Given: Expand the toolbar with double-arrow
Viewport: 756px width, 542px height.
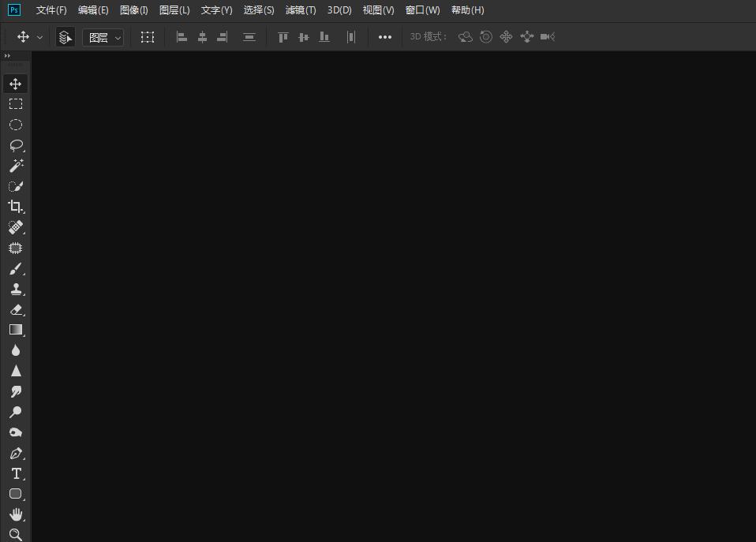Looking at the screenshot, I should pos(8,56).
